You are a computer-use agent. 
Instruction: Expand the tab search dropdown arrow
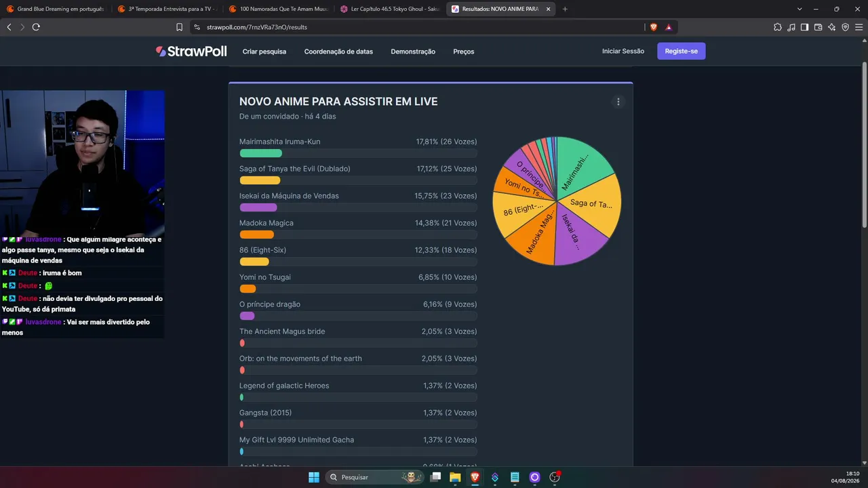tap(800, 9)
